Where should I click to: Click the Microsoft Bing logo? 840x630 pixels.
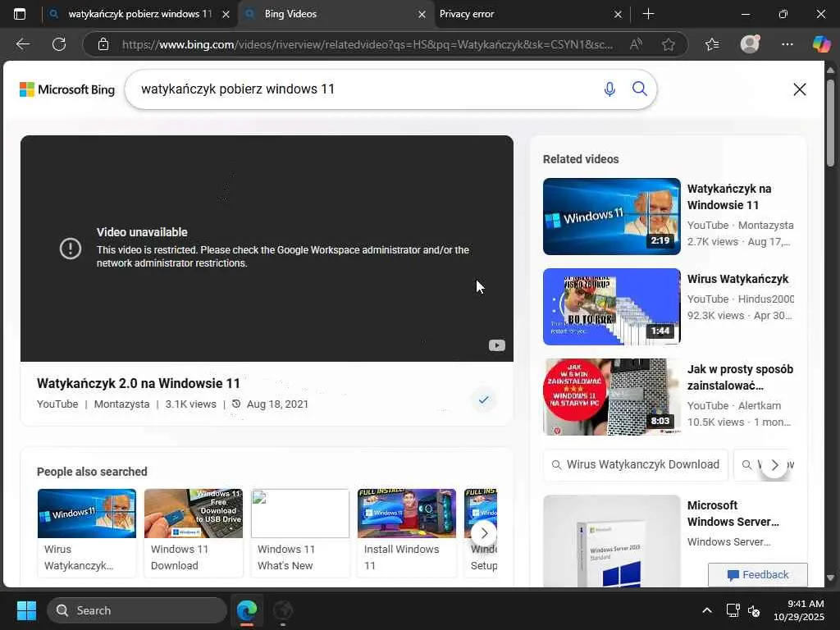pos(67,89)
